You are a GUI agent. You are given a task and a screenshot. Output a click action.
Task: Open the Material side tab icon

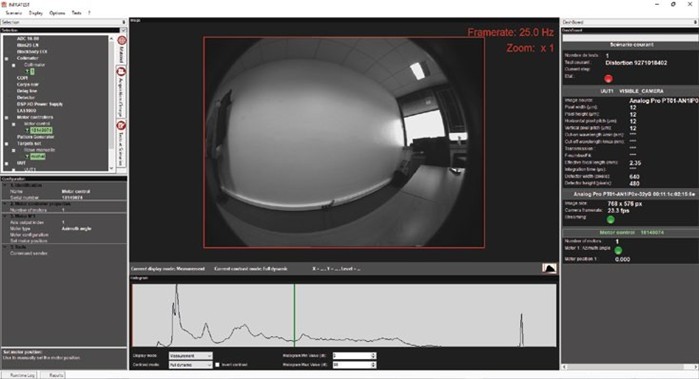(x=122, y=40)
